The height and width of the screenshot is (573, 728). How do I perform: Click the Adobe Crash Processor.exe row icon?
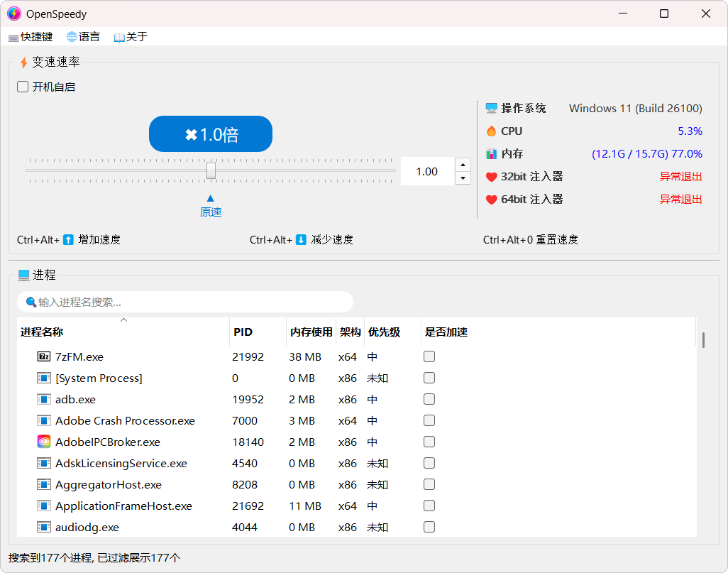tap(44, 420)
